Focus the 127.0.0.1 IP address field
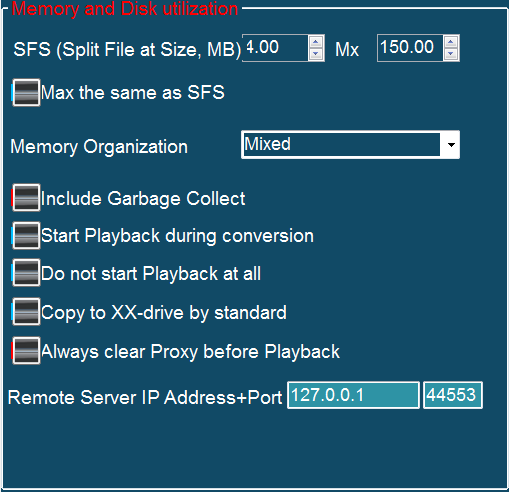Viewport: 509px width, 492px height. 353,395
